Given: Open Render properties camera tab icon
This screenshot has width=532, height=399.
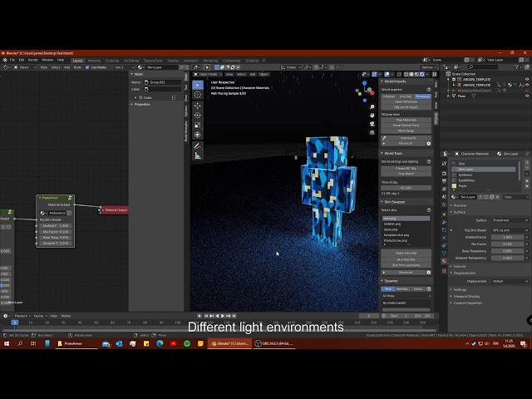Looking at the screenshot, I should (444, 174).
